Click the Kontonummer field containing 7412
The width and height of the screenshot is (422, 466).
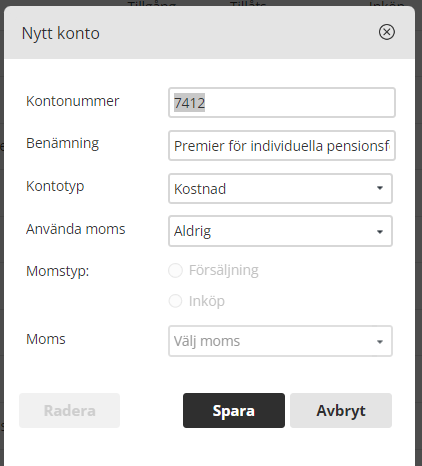[x=282, y=103]
